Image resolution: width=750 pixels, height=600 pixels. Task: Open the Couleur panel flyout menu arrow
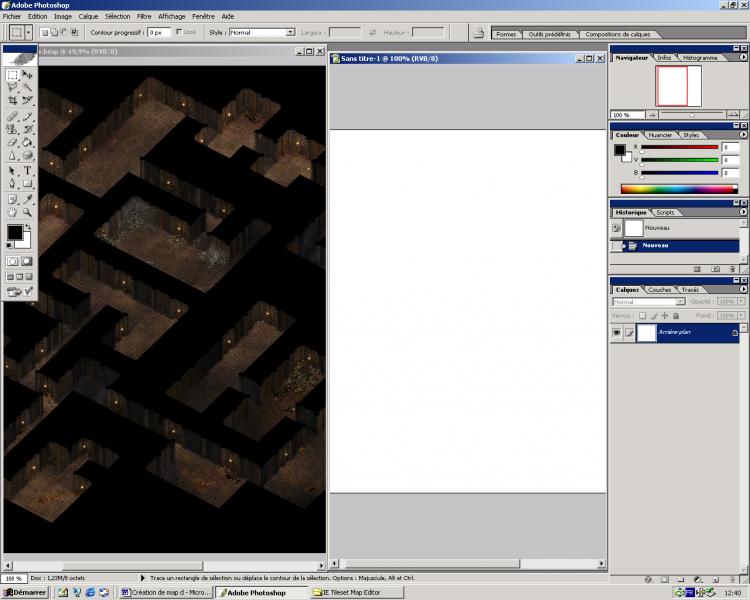click(743, 135)
